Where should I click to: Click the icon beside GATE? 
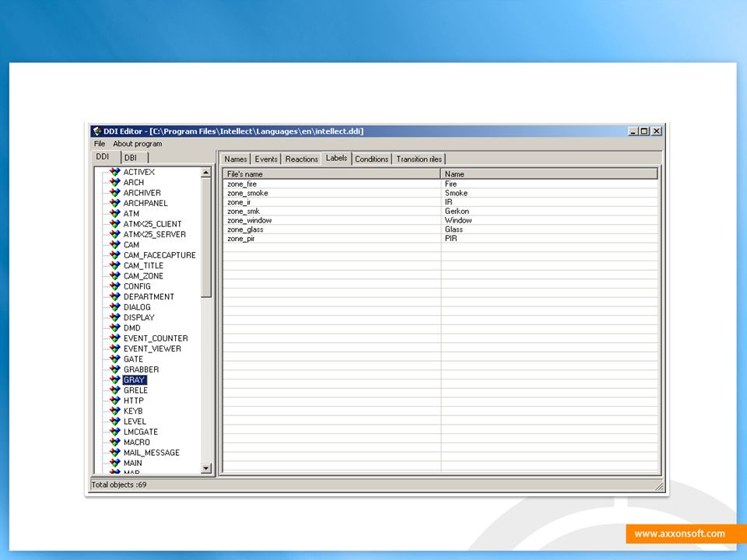tap(115, 359)
